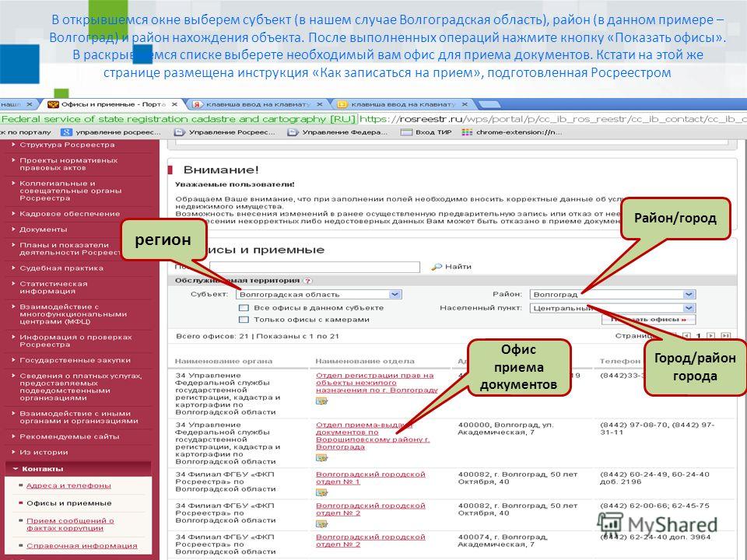
Task: Go to the previous page of offices
Action: pyautogui.click(x=686, y=336)
